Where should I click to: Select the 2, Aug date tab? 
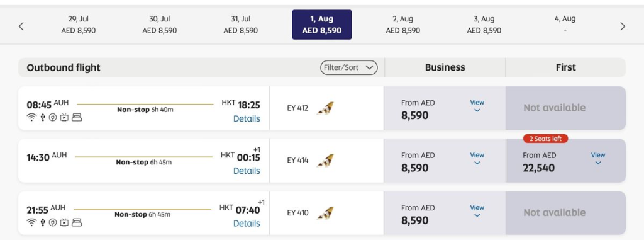pyautogui.click(x=403, y=25)
